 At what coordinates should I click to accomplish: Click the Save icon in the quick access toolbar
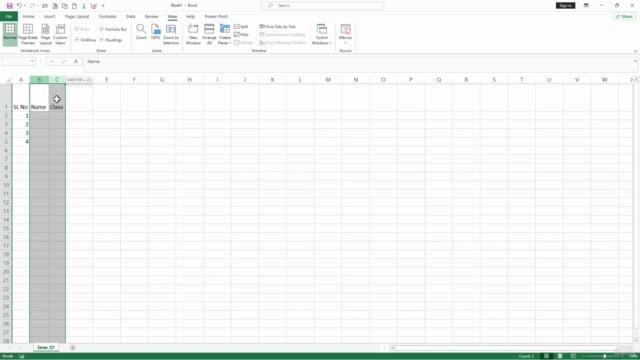click(x=9, y=6)
